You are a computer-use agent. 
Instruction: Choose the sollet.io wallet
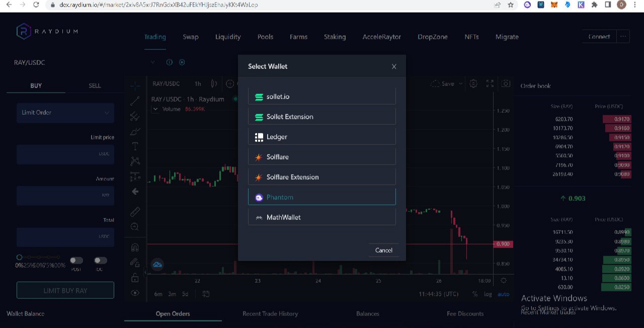(322, 96)
